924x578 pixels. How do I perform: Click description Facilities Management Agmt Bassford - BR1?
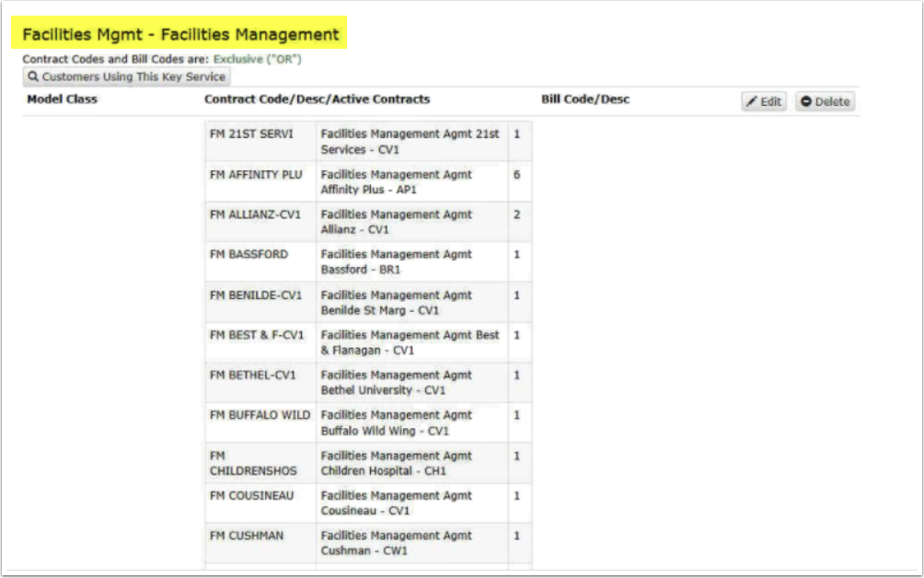tap(397, 261)
